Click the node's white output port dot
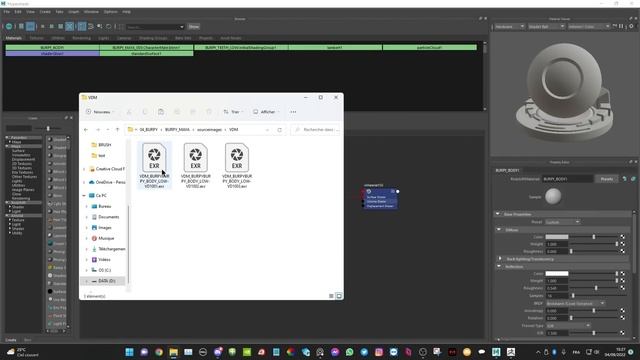 click(398, 191)
